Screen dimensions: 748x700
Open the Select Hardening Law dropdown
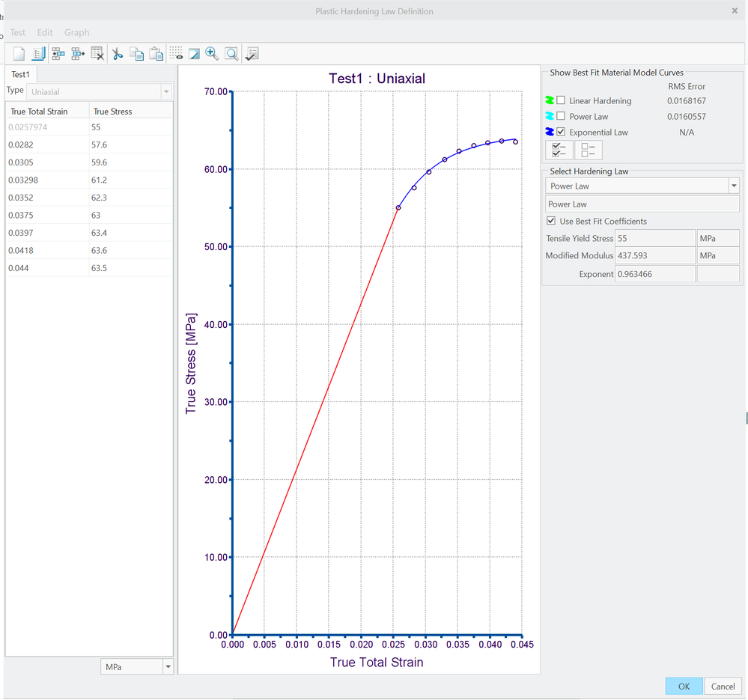[x=734, y=186]
